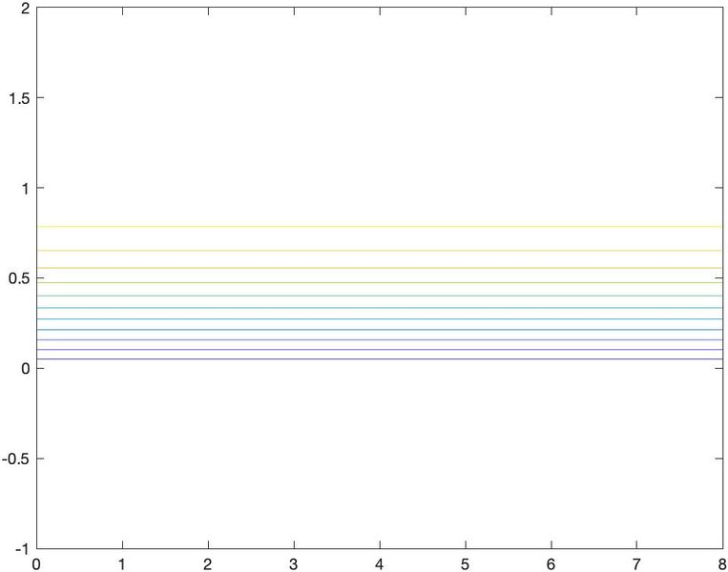Click the lowest dark purple contour line

pyautogui.click(x=380, y=359)
